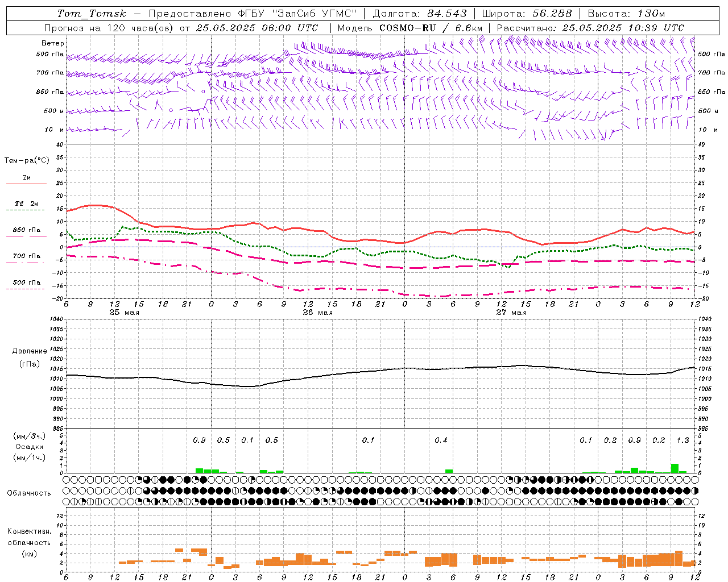Select the (мм/1ч.) units label
Screen dimensions: 728x582
[x=30, y=458]
